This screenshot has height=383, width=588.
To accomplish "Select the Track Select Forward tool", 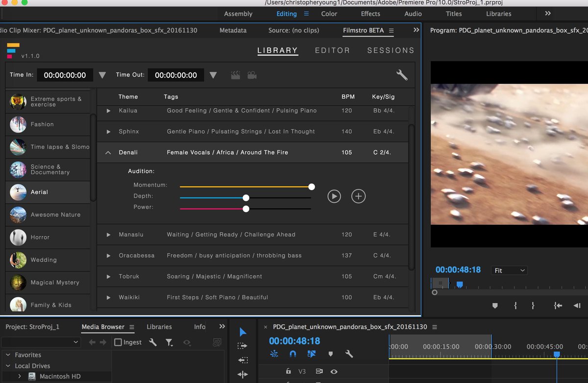I will point(243,346).
